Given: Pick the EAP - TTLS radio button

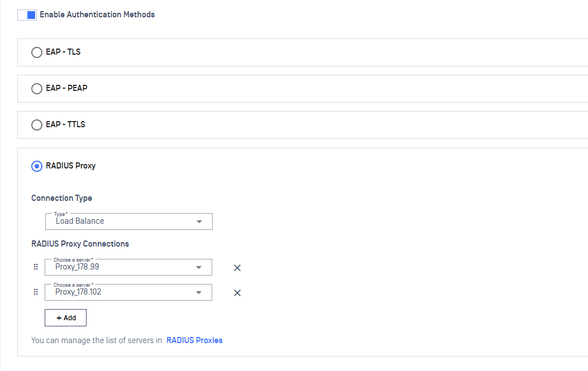Looking at the screenshot, I should pos(37,125).
